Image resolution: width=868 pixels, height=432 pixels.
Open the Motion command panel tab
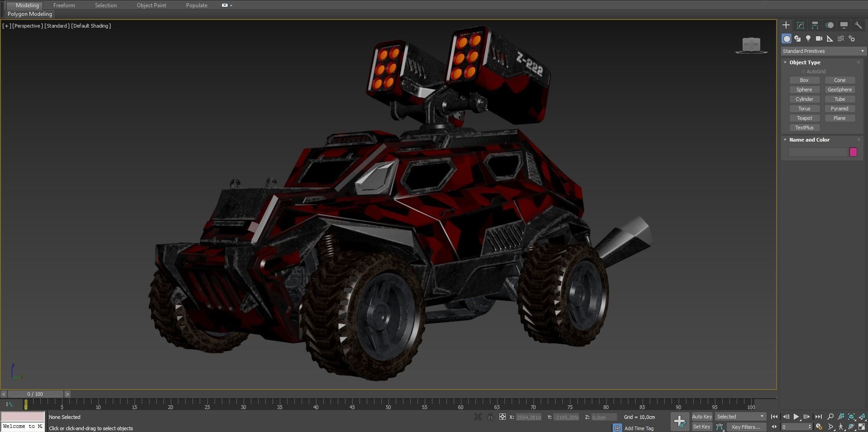[x=830, y=25]
